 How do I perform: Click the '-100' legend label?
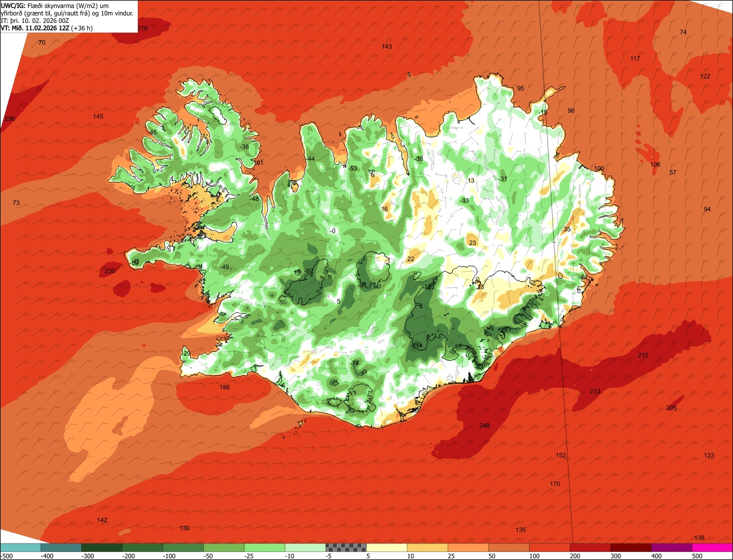[170, 556]
